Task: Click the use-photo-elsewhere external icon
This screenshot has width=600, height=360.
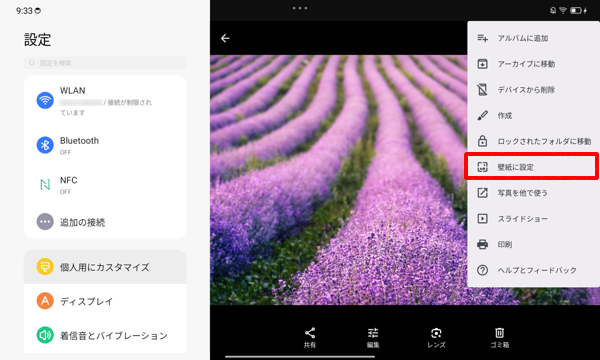Action: click(x=483, y=193)
